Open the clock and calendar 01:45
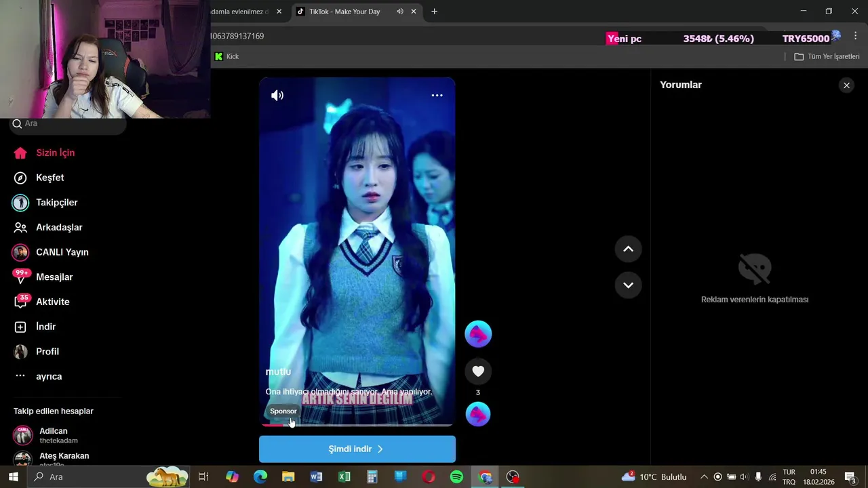The width and height of the screenshot is (868, 488). [x=818, y=477]
